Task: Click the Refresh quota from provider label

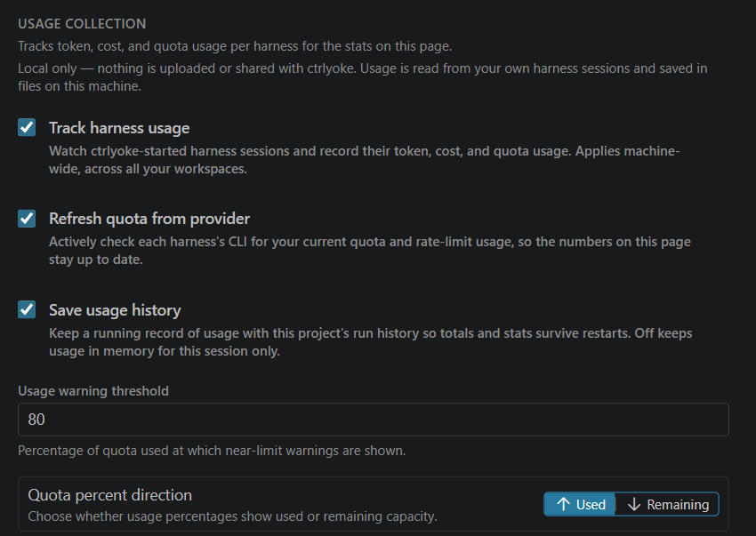Action: tap(149, 219)
